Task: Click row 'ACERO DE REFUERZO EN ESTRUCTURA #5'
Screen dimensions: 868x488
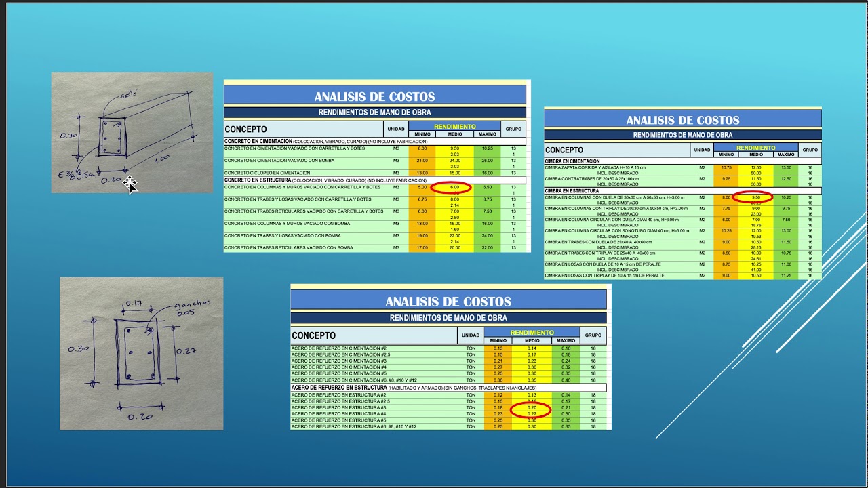Action: [x=448, y=420]
